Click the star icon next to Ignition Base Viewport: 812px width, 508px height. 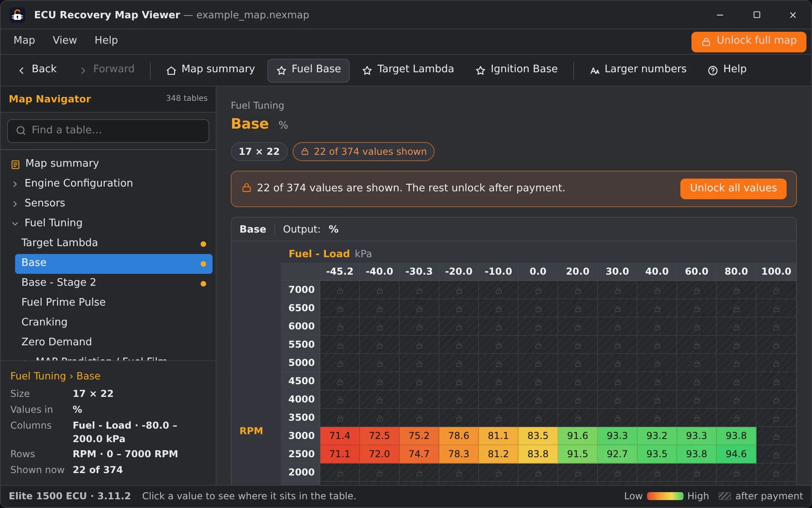481,71
